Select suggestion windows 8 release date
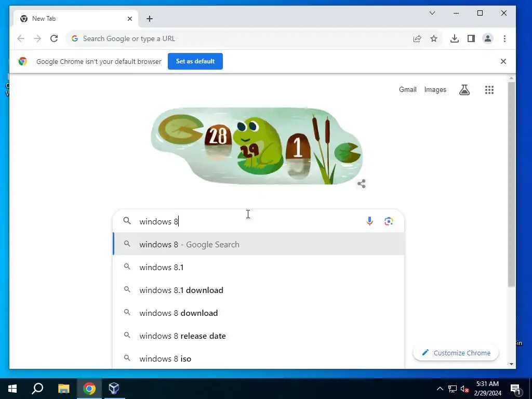Viewport: 532px width, 399px height. (x=259, y=336)
